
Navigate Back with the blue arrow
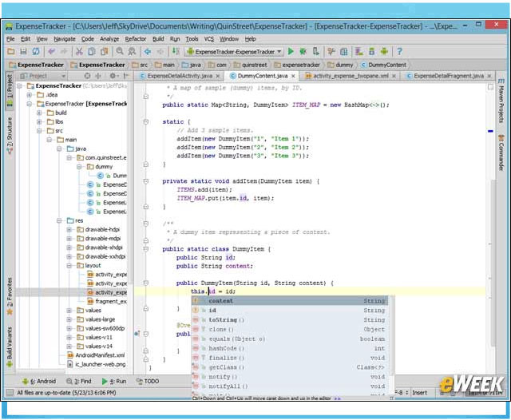point(148,51)
